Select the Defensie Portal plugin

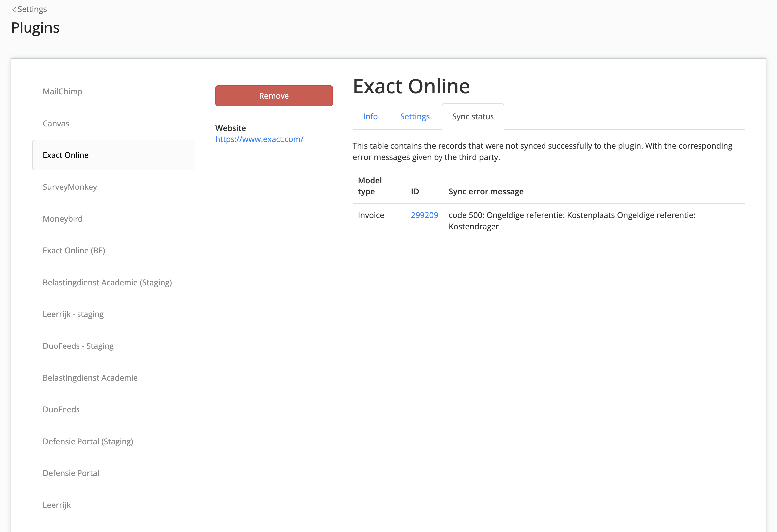[x=71, y=473]
